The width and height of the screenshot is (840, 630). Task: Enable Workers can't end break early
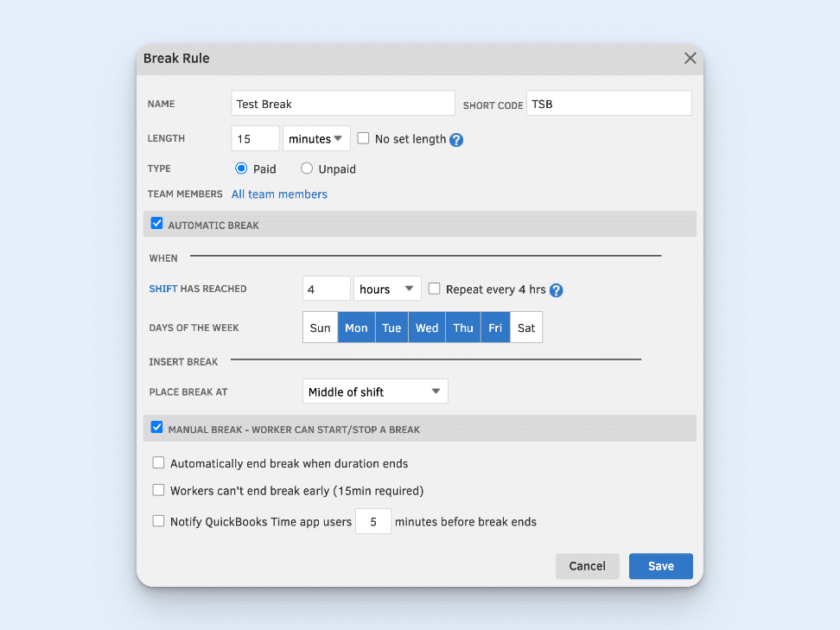(158, 491)
